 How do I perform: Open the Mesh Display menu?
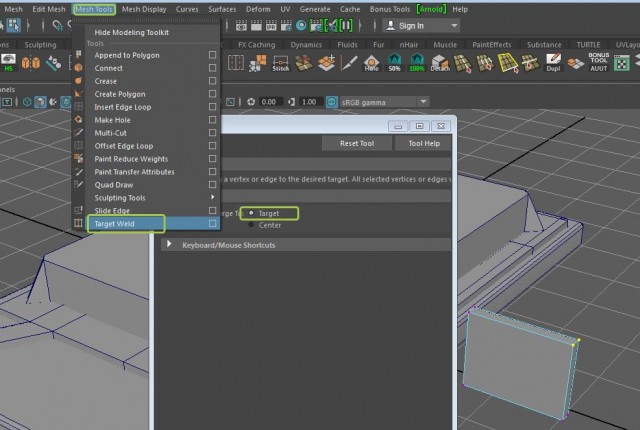point(144,9)
